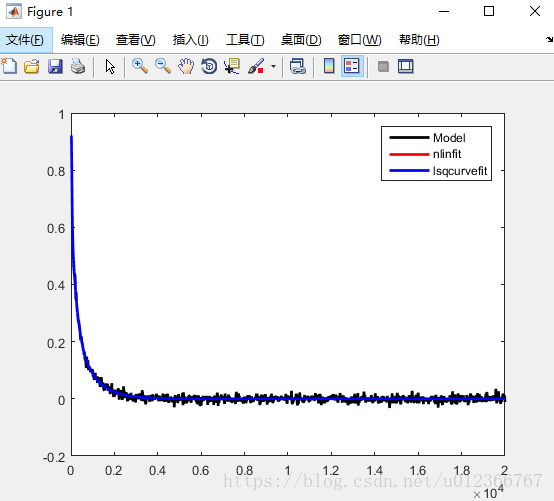
Task: Click the Model legend entry
Action: point(449,138)
